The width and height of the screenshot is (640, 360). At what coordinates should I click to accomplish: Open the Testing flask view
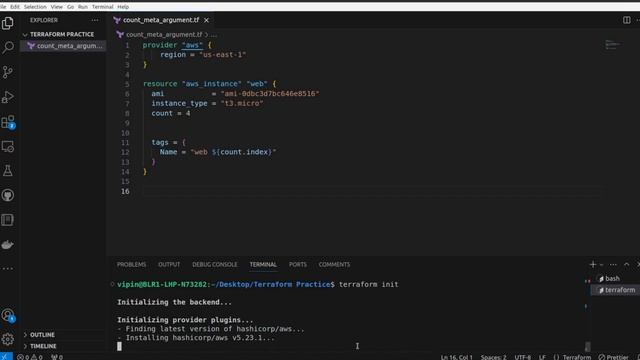click(7, 171)
